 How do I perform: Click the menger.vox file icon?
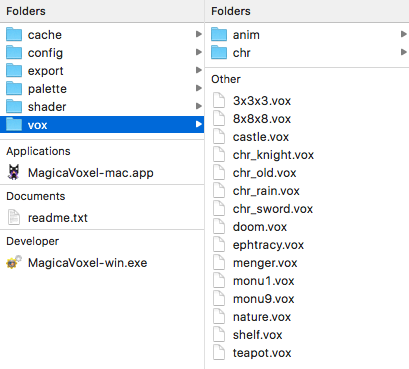coord(219,262)
